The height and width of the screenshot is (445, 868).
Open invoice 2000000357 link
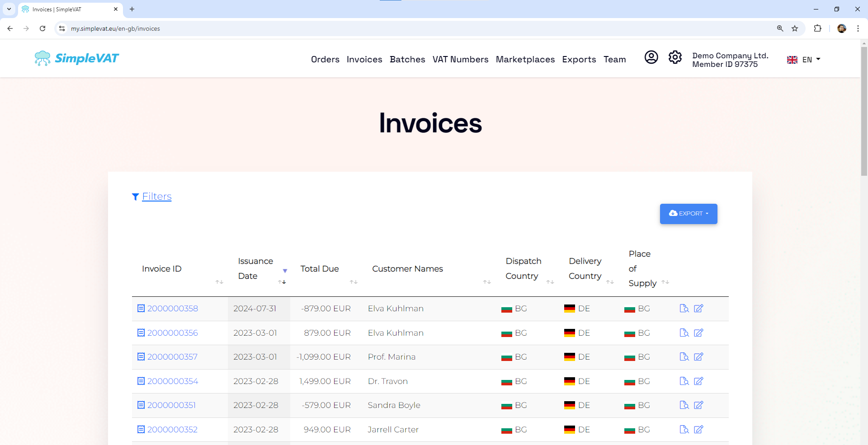tap(172, 357)
